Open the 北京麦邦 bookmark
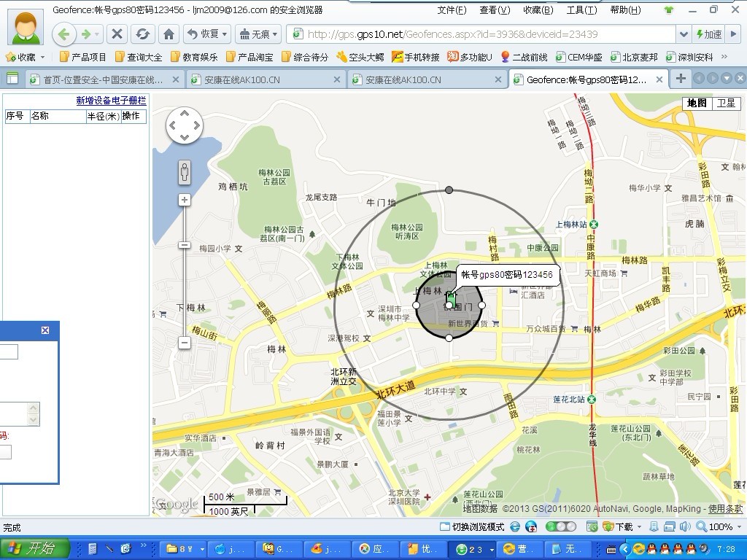Viewport: 747px width, 560px height. click(634, 57)
